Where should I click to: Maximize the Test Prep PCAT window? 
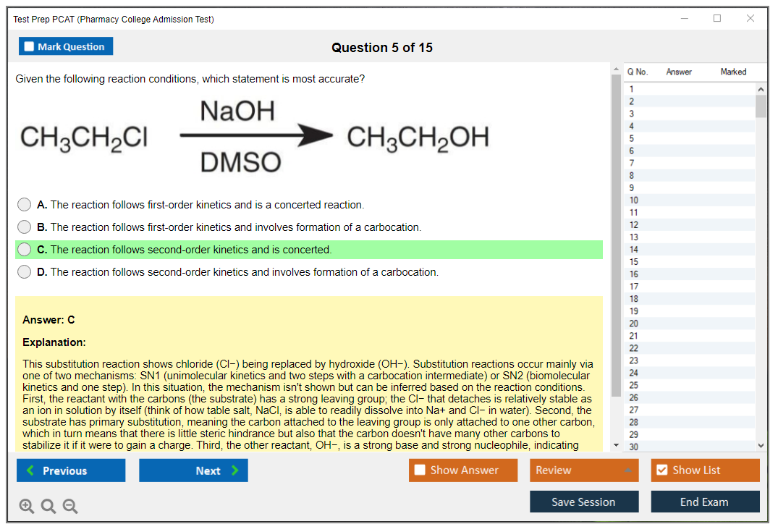[x=717, y=19]
